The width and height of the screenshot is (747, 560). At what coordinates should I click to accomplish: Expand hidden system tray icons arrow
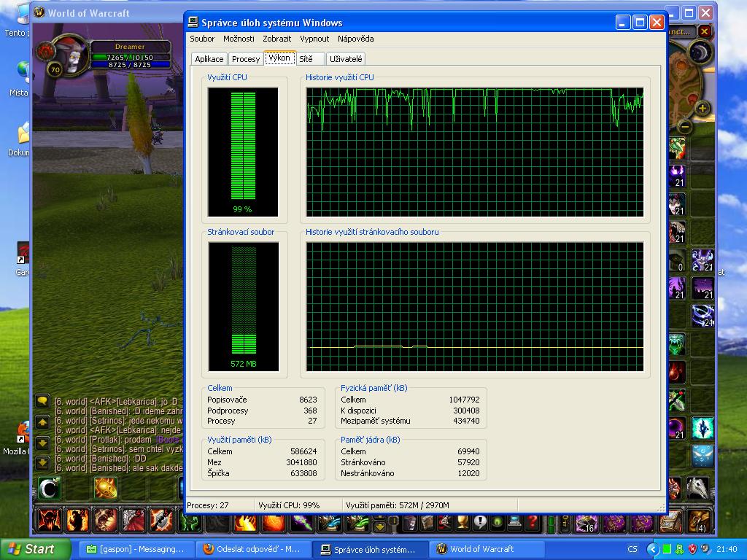click(x=654, y=549)
